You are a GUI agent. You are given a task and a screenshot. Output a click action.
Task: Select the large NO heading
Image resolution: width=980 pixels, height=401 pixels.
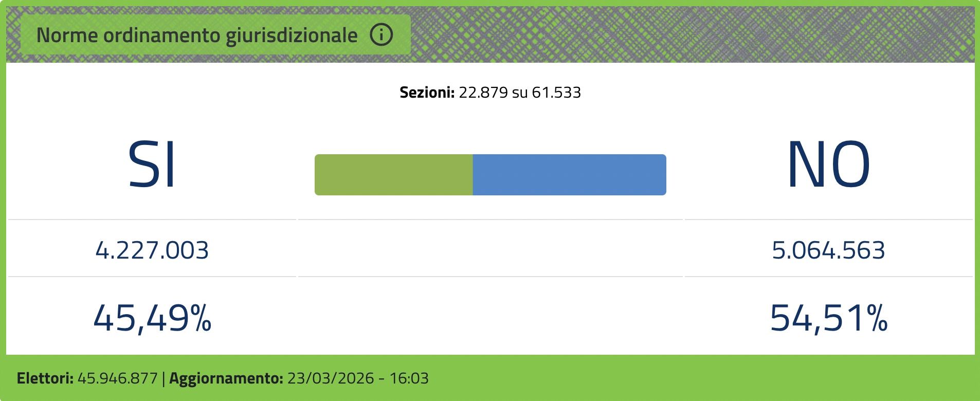pos(829,165)
